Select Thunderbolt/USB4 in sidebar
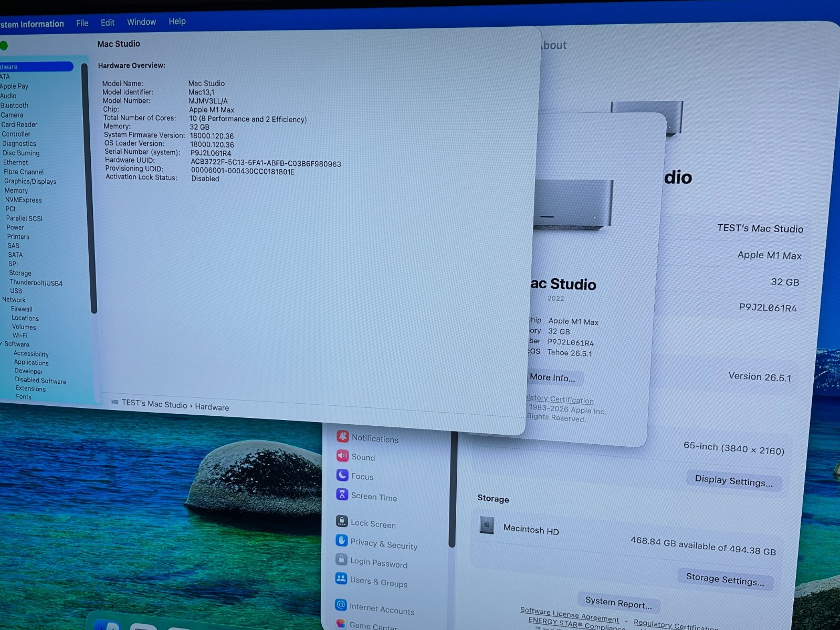This screenshot has height=630, width=840. pos(36,283)
